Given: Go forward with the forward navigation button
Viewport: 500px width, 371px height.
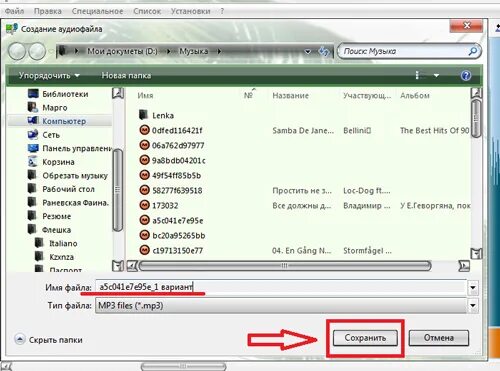Looking at the screenshot, I should point(37,52).
